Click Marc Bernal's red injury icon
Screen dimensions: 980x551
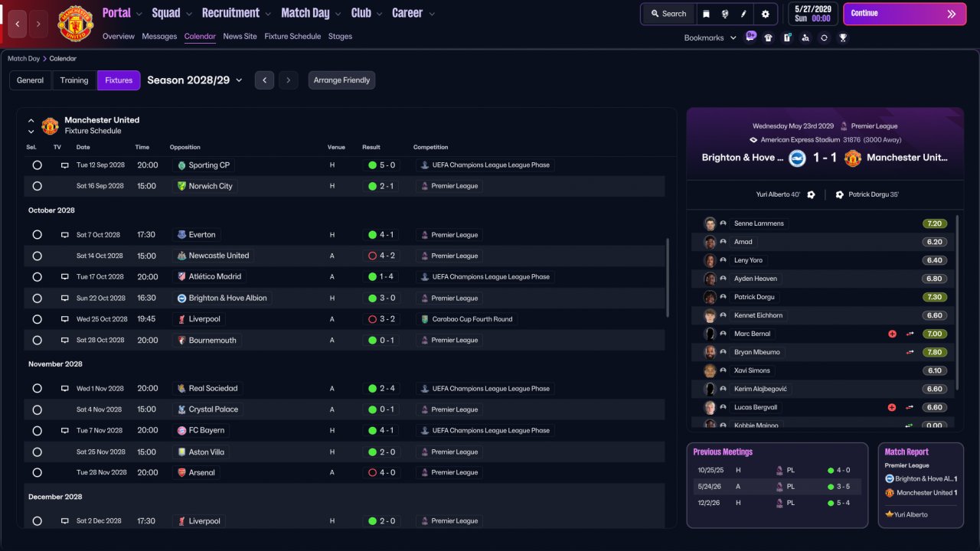point(892,334)
